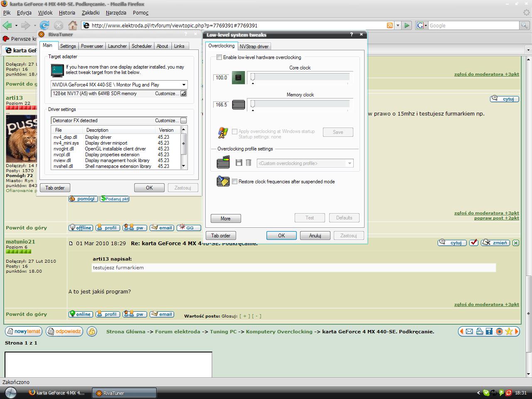Click the context help question mark in Low-level system tweaks
Image resolution: width=532 pixels, height=399 pixels.
click(x=352, y=34)
